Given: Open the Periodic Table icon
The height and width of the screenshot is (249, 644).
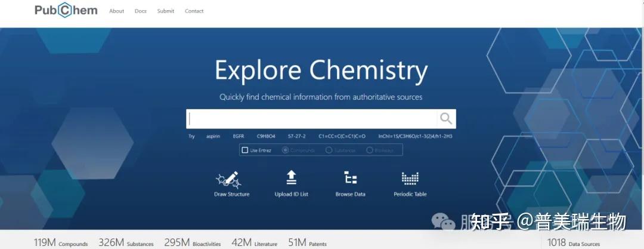Looking at the screenshot, I should (410, 179).
